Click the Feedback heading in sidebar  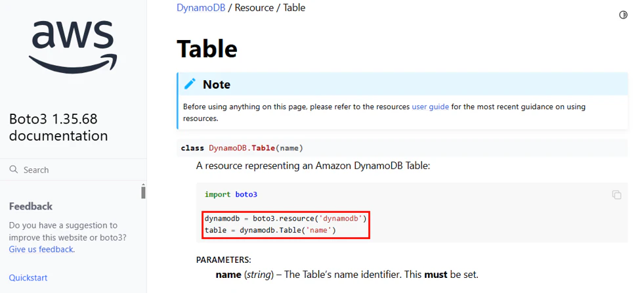pyautogui.click(x=31, y=206)
